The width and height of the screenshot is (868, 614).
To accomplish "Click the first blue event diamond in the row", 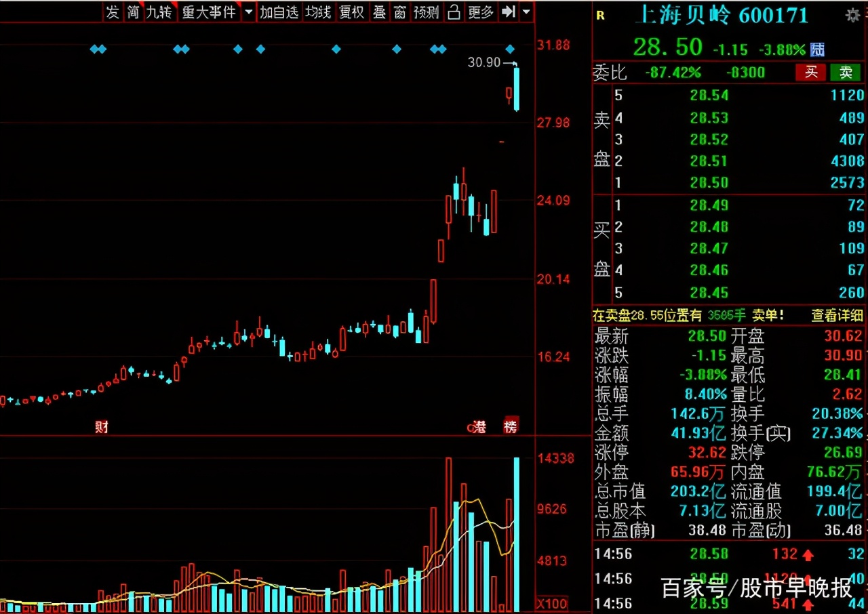I will (x=94, y=49).
